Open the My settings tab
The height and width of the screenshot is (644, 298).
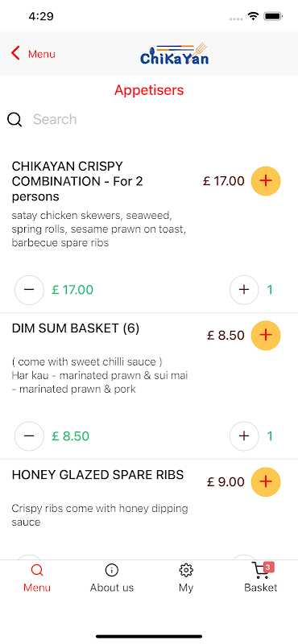point(186,578)
